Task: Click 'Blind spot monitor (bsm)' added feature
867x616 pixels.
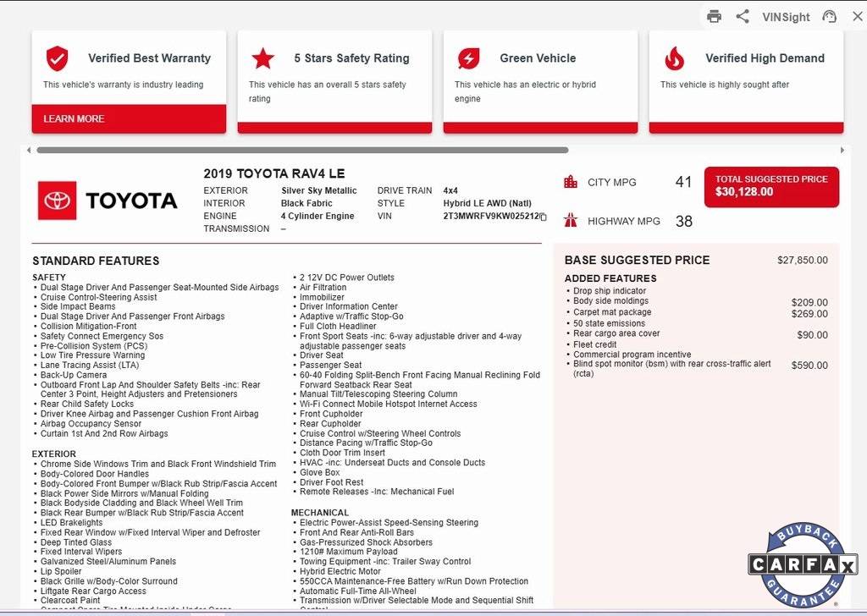Action: point(671,368)
